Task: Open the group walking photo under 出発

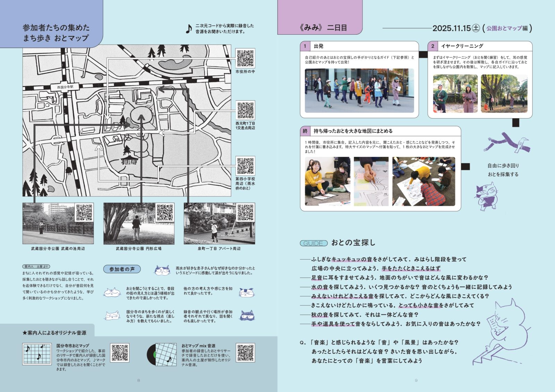Action: (x=359, y=90)
